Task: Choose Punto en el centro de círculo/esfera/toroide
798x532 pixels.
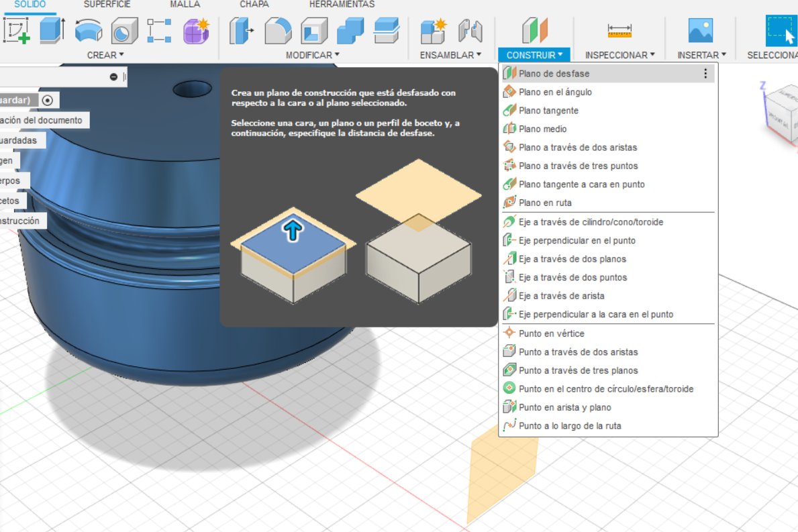Action: [x=608, y=388]
